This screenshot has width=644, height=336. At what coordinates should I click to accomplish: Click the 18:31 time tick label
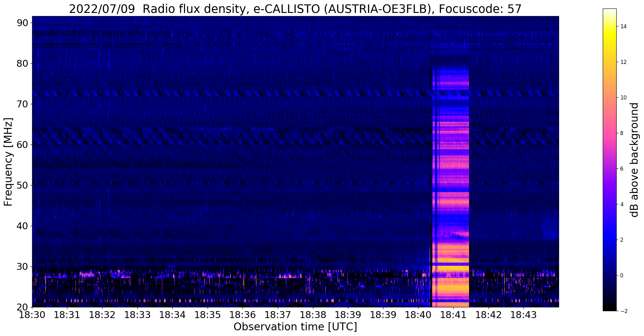[x=67, y=315]
